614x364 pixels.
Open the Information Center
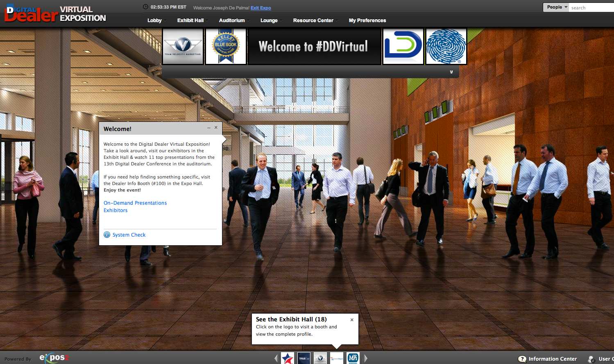click(553, 359)
